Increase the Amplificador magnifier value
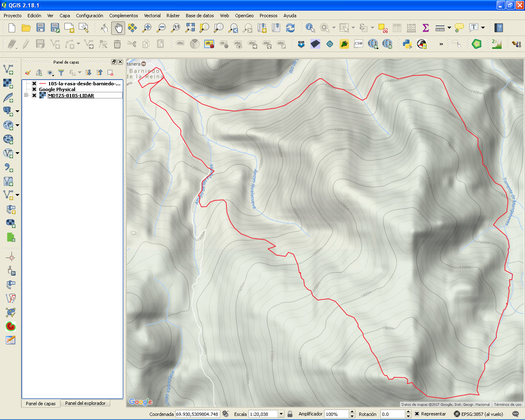 pos(352,412)
